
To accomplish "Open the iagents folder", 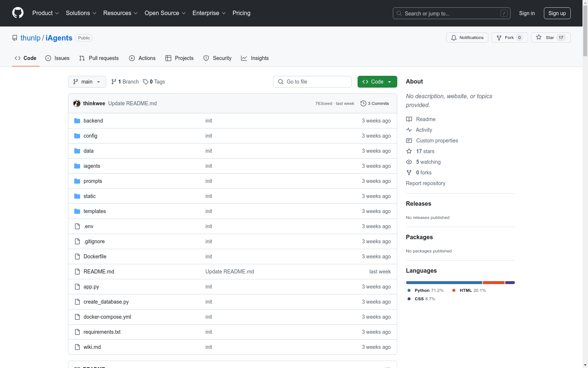I will 92,166.
